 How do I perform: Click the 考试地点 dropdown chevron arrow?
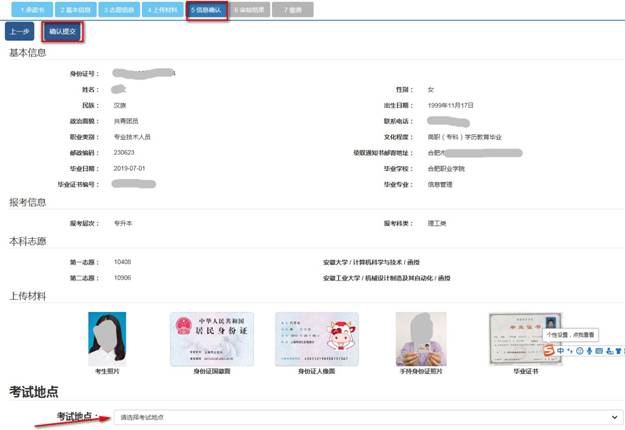613,416
